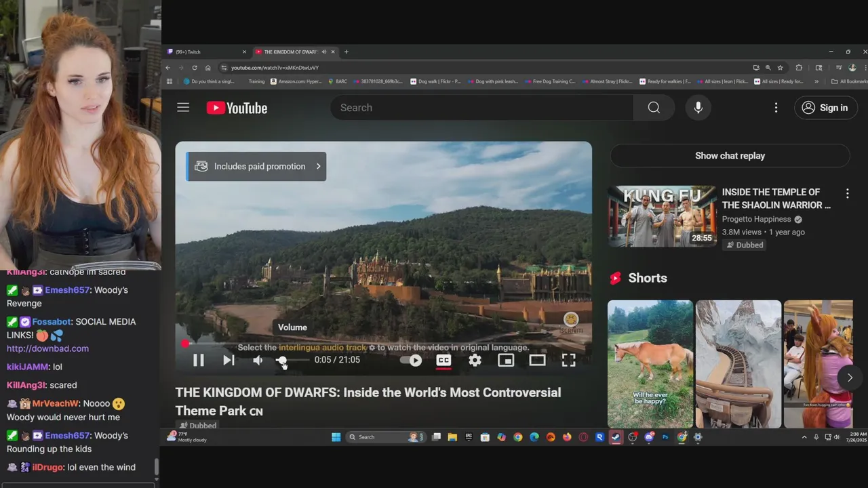Image resolution: width=868 pixels, height=488 pixels.
Task: Show next Shorts with the right arrow
Action: 850,378
